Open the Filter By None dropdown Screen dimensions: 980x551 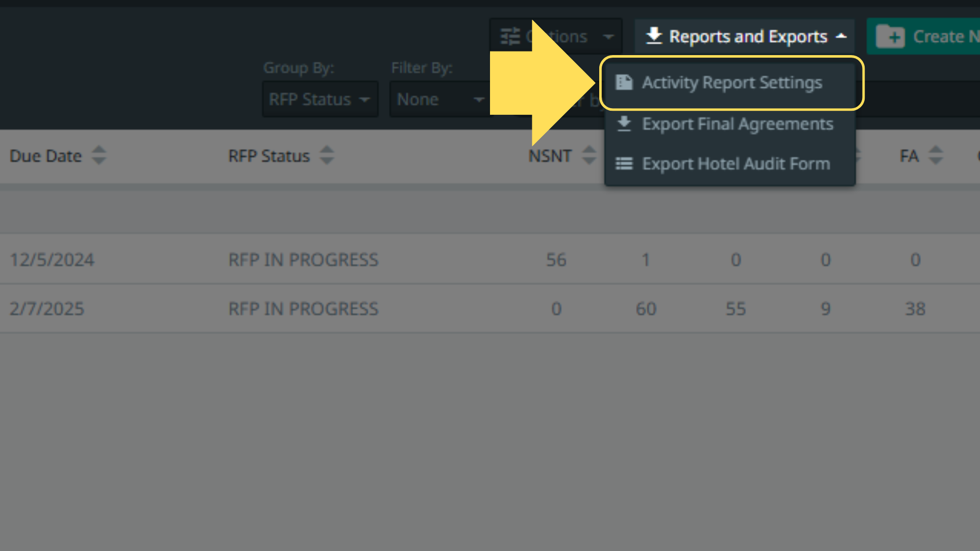(440, 99)
